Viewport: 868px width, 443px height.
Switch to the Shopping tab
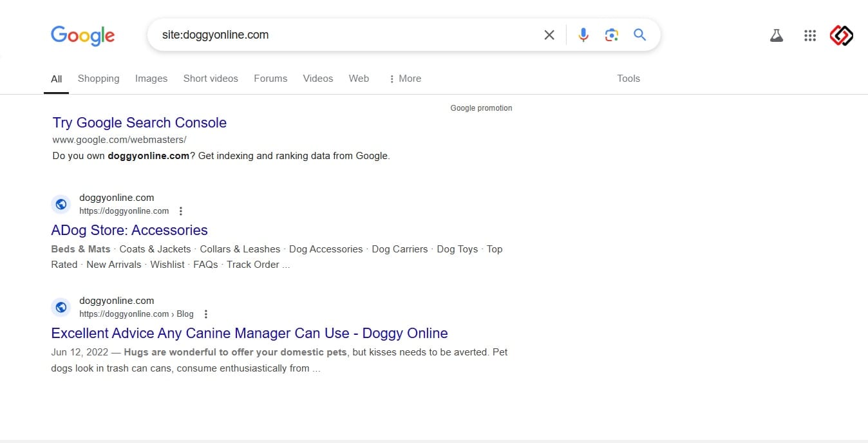click(99, 79)
